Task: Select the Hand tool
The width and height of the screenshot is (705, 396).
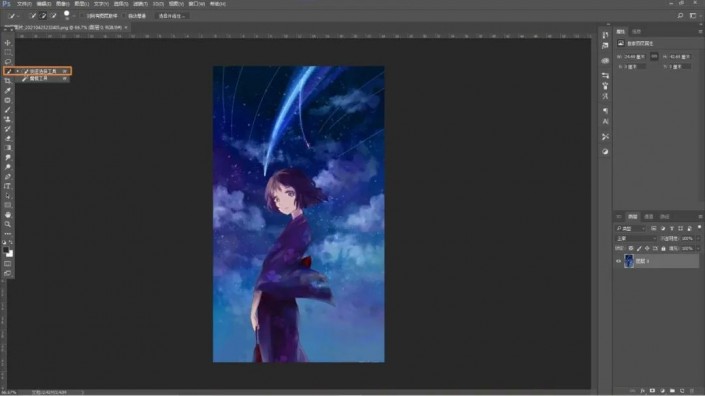Action: (8, 215)
